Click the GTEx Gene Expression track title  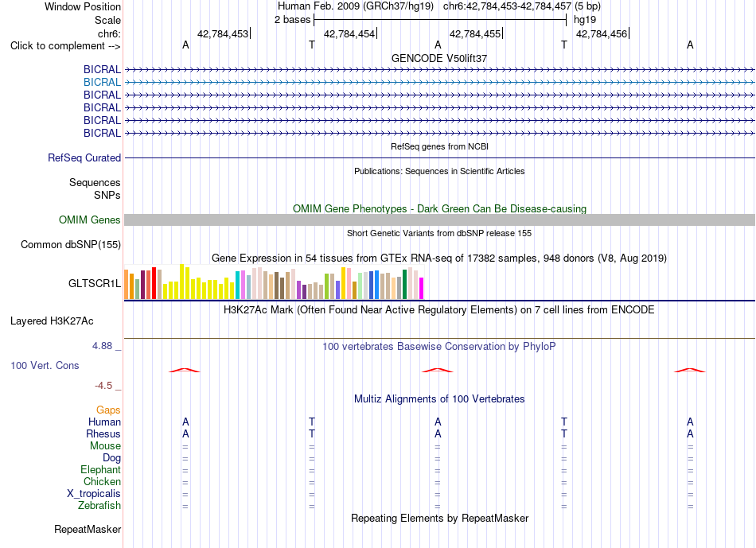439,258
